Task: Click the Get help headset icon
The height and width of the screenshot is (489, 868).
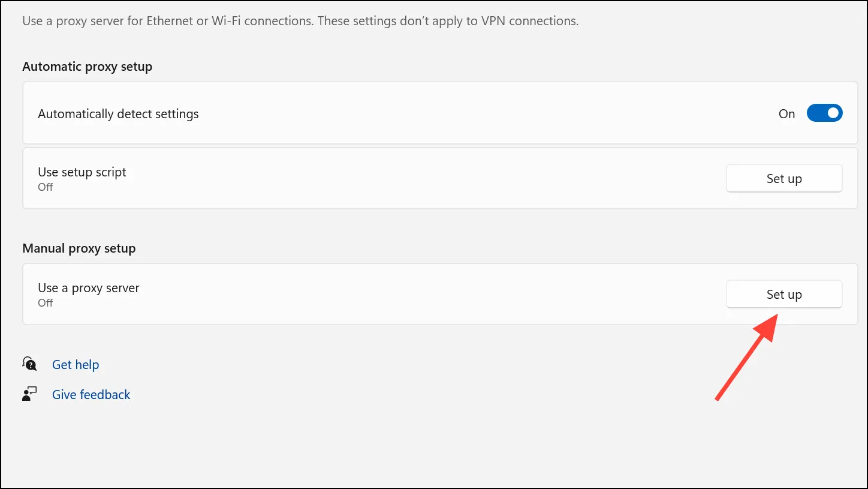Action: 29,364
